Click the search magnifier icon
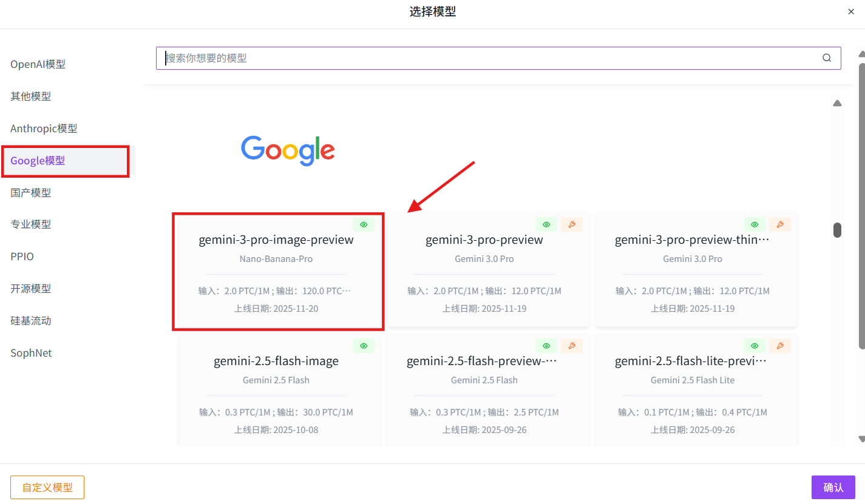 click(826, 58)
